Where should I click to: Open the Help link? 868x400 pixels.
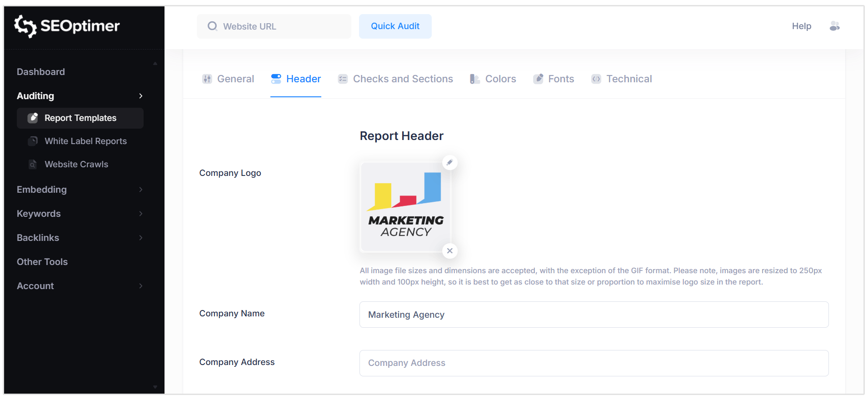tap(801, 26)
